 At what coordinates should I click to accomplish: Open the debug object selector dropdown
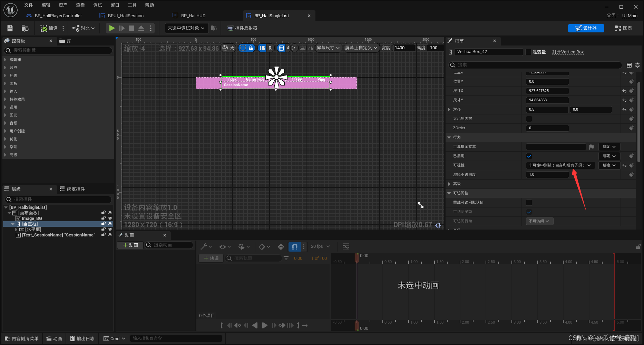pyautogui.click(x=186, y=28)
